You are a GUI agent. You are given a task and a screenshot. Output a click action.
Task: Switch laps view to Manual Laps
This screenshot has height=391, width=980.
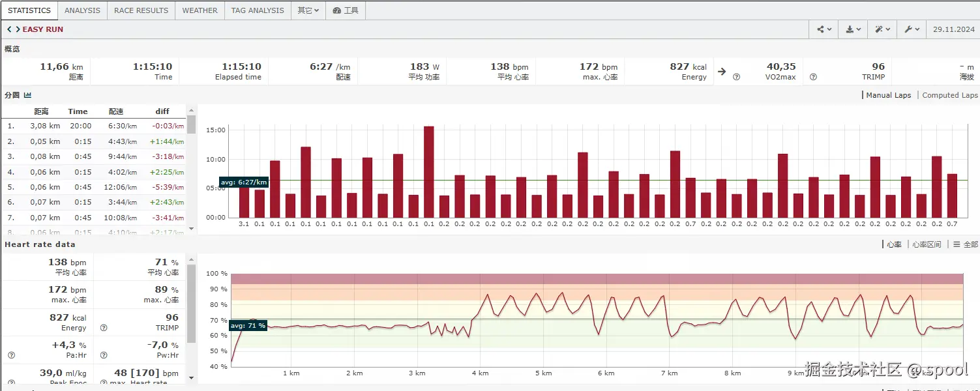coord(888,95)
